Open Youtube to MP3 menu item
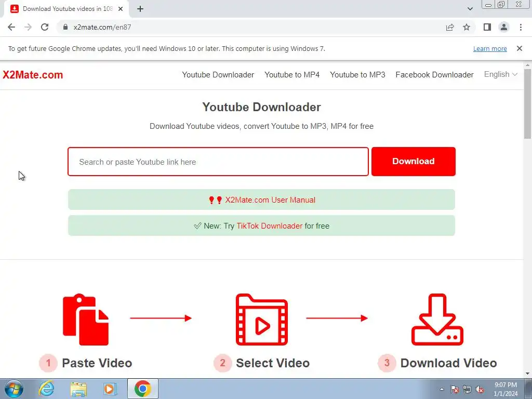This screenshot has width=532, height=399. (x=357, y=75)
